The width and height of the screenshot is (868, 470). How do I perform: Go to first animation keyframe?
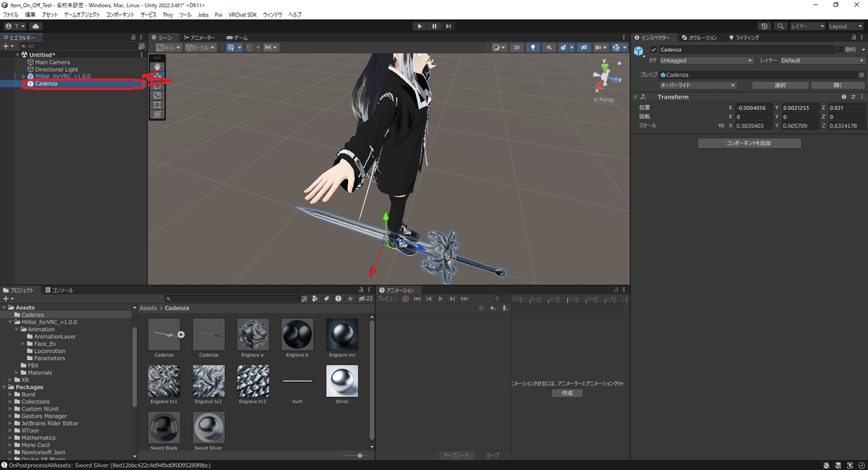pyautogui.click(x=417, y=299)
